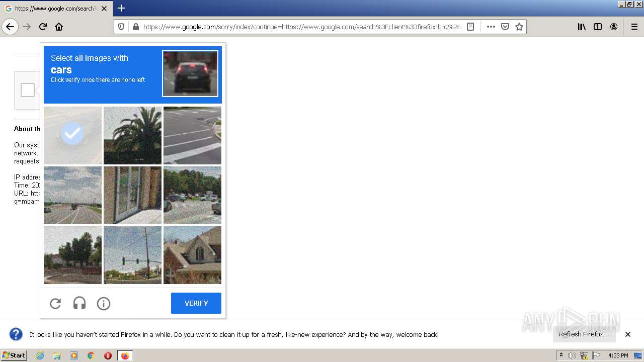Screen dimensions: 644x362
Task: Show sidebars panel
Action: [598, 27]
